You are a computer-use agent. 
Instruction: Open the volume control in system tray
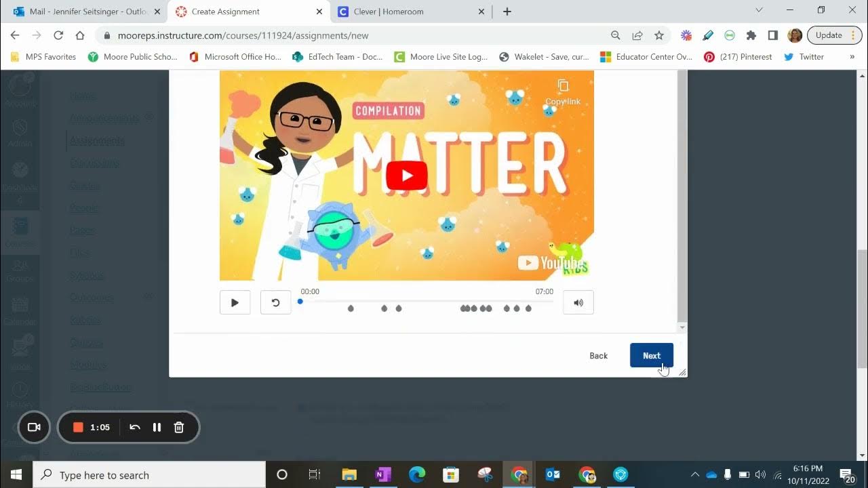coord(760,474)
